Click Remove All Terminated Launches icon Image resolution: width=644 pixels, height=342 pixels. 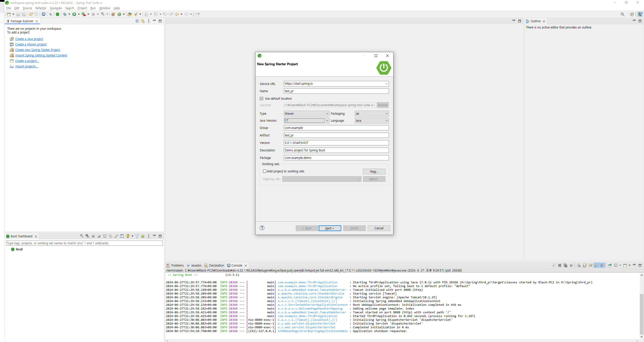[x=566, y=266]
